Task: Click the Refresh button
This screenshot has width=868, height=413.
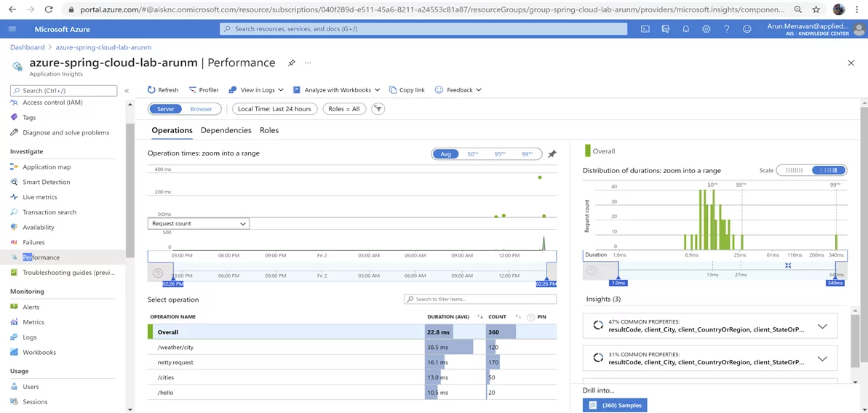Action: (x=163, y=89)
